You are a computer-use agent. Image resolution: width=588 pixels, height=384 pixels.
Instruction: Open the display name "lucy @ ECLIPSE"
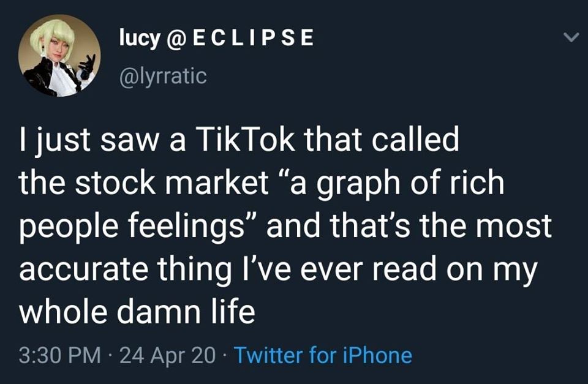pyautogui.click(x=216, y=39)
